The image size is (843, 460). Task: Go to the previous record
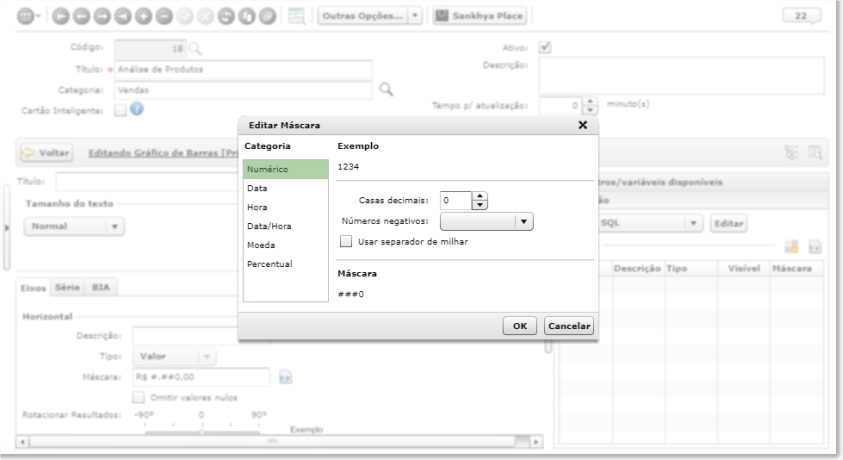click(81, 16)
